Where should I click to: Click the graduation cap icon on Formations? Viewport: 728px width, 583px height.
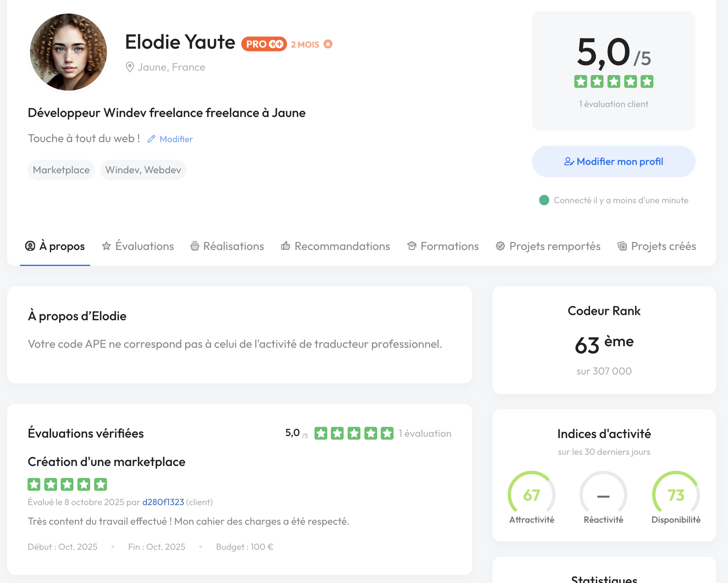coord(411,246)
